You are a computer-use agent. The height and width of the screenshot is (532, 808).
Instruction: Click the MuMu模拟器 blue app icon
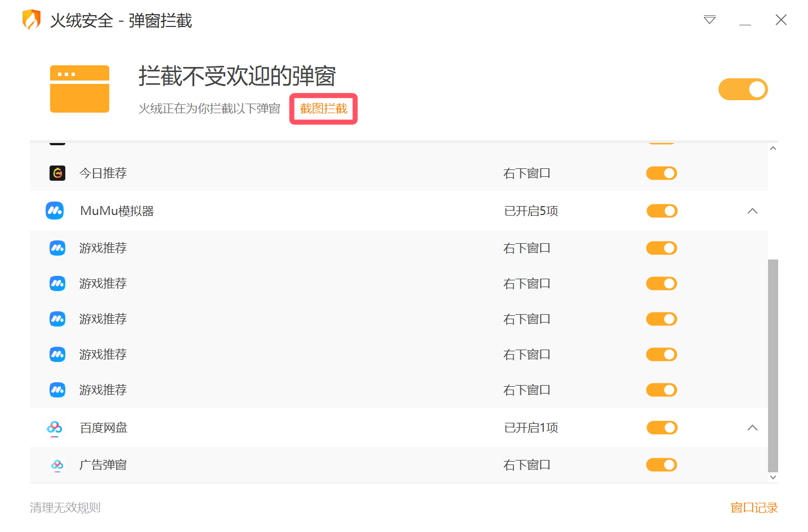point(55,211)
